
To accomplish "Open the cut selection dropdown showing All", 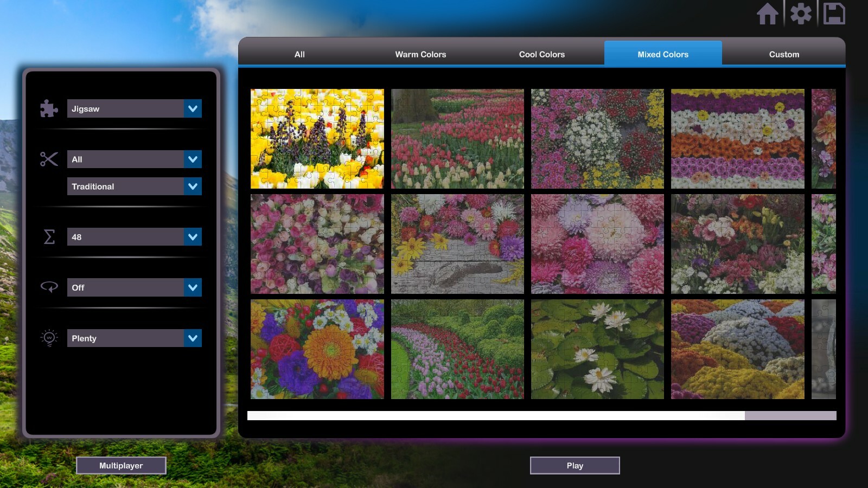I will tap(134, 159).
